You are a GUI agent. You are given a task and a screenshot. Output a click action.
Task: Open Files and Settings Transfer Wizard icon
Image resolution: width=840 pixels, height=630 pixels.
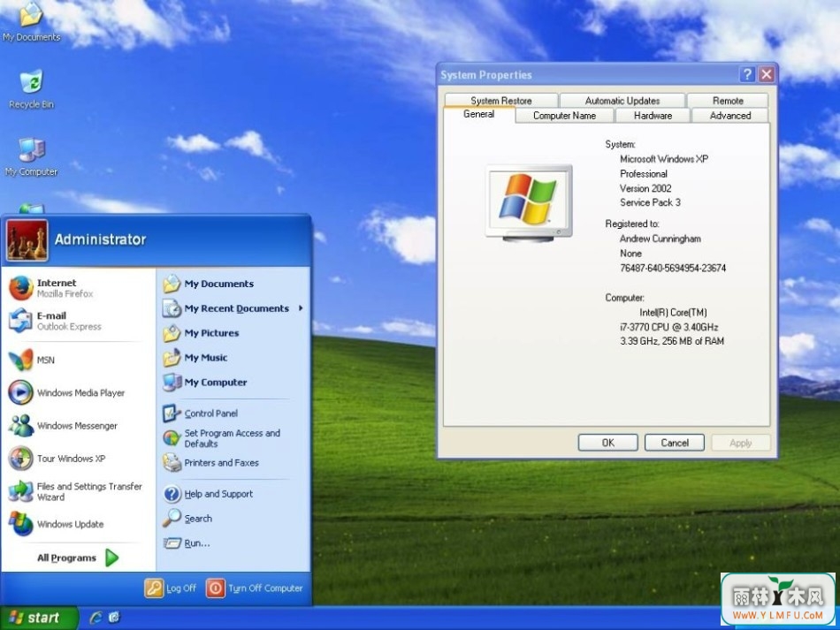(x=21, y=491)
